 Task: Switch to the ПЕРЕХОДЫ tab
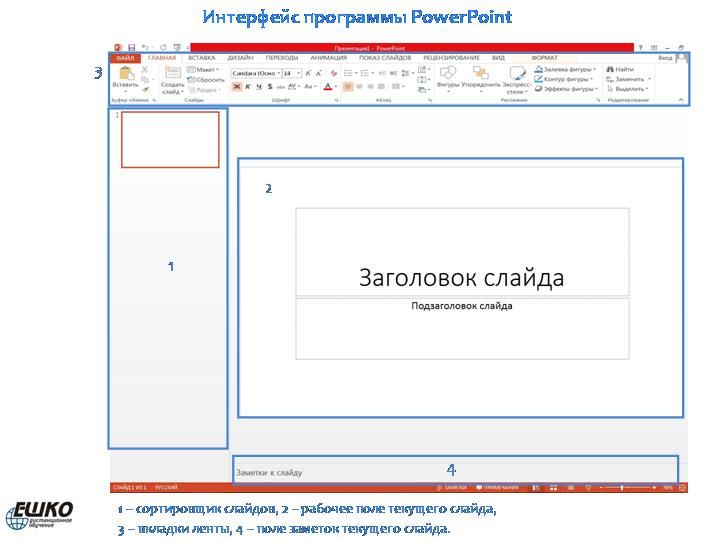(281, 58)
